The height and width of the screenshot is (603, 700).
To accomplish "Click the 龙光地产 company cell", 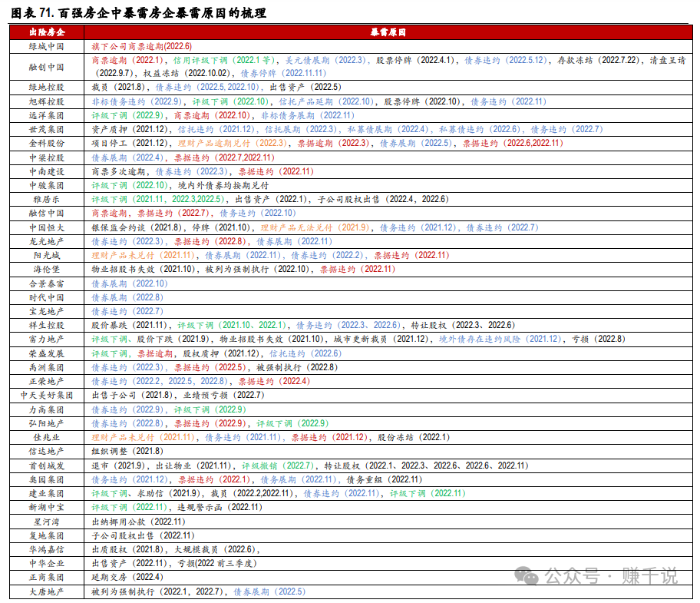I will [47, 241].
